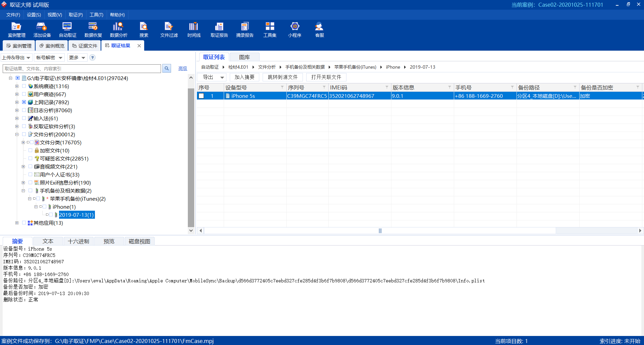Click the 系统痕迹 tree node icon
The image size is (644, 345).
(31, 86)
